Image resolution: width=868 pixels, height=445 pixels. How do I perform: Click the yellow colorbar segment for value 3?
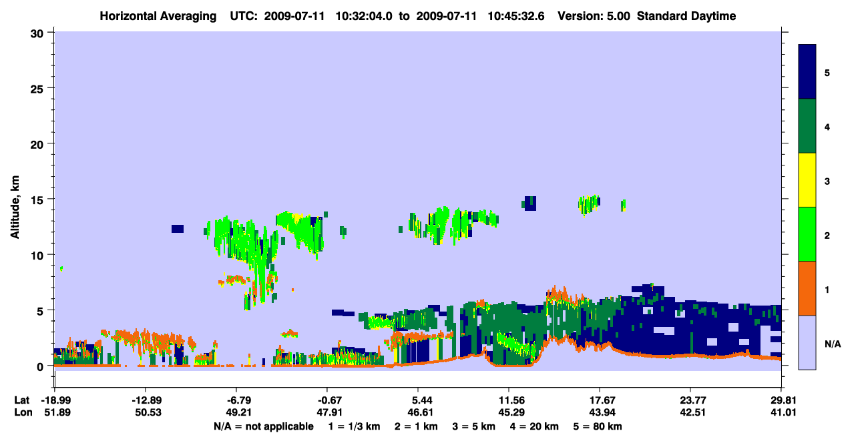click(x=807, y=180)
